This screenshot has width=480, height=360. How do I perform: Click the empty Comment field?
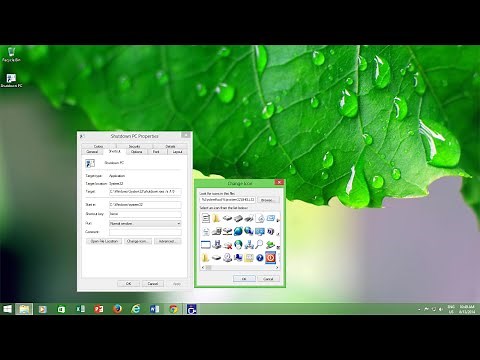tap(145, 232)
